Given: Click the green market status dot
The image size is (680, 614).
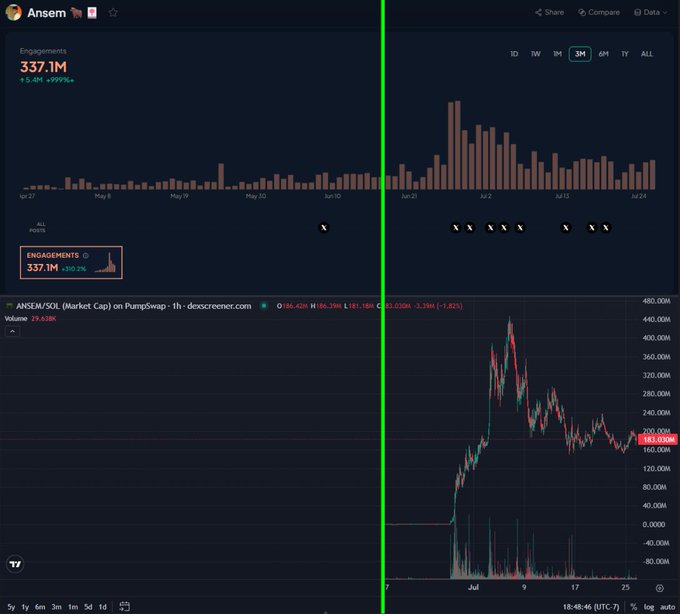Looking at the screenshot, I should [264, 306].
